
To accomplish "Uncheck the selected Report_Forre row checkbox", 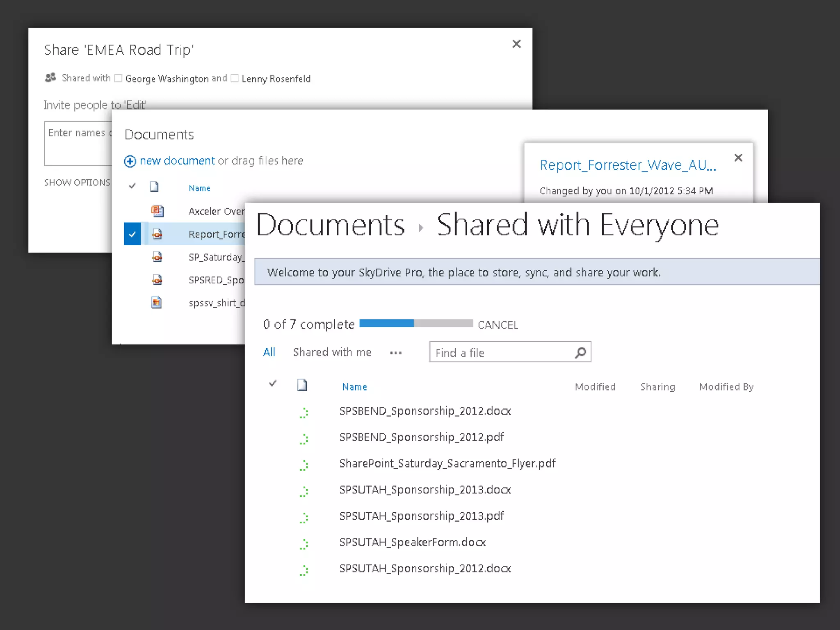I will (x=132, y=234).
